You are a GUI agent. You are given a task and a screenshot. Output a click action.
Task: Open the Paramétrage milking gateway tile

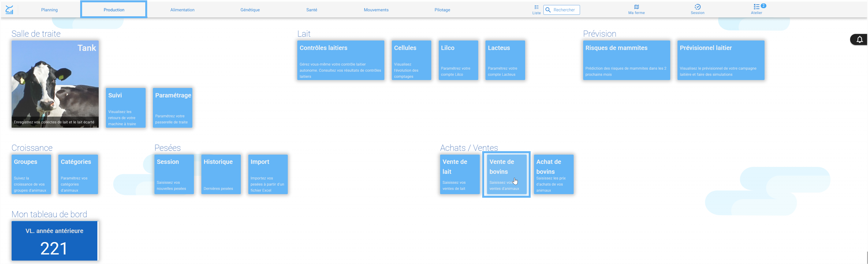coord(173,108)
